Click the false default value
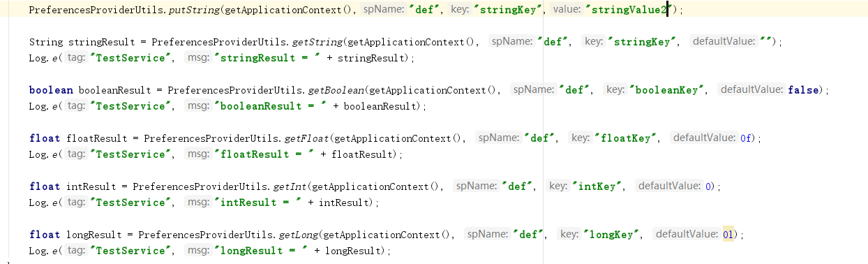This screenshot has height=264, width=868. click(x=802, y=90)
